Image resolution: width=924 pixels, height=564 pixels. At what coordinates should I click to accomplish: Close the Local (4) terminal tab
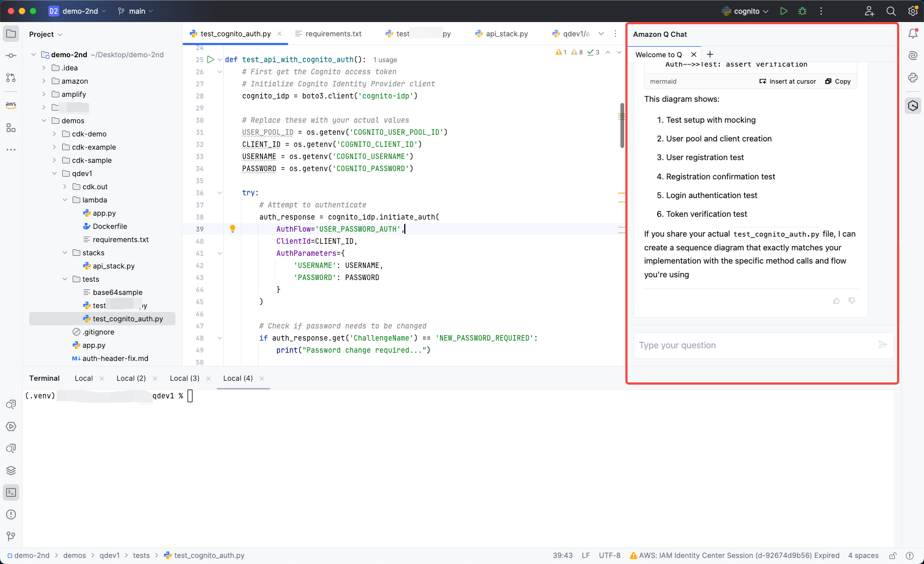(262, 378)
